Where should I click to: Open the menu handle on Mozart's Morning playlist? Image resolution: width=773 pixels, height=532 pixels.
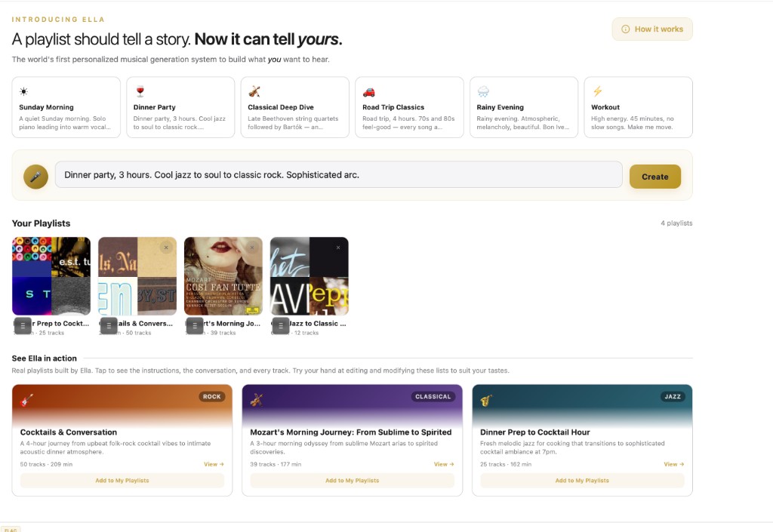196,325
